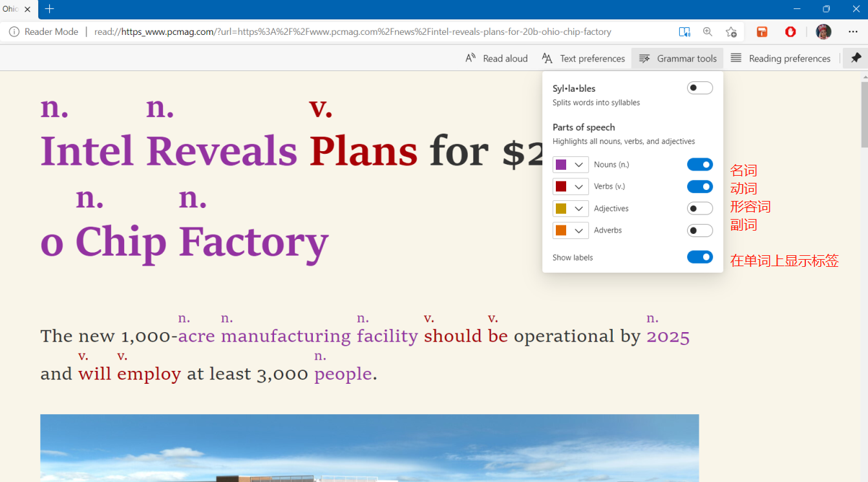Turn off the Nouns highlighting toggle
Image resolution: width=868 pixels, height=482 pixels.
(x=699, y=165)
